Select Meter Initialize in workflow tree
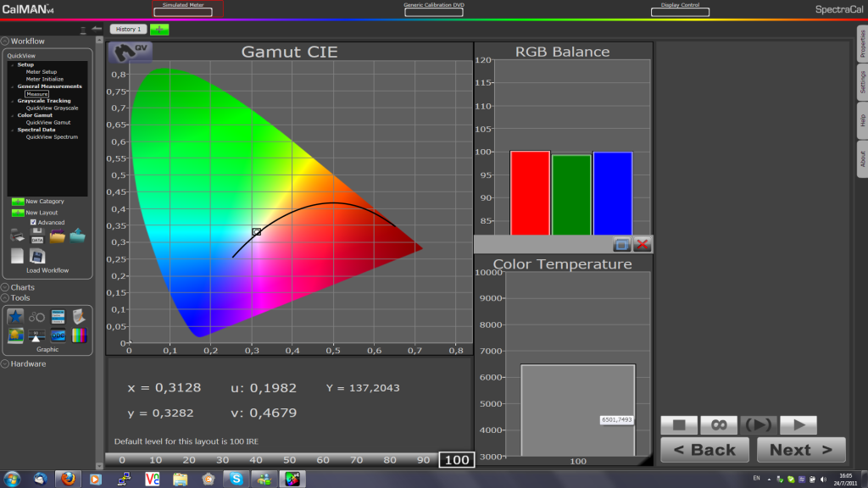 [x=45, y=79]
